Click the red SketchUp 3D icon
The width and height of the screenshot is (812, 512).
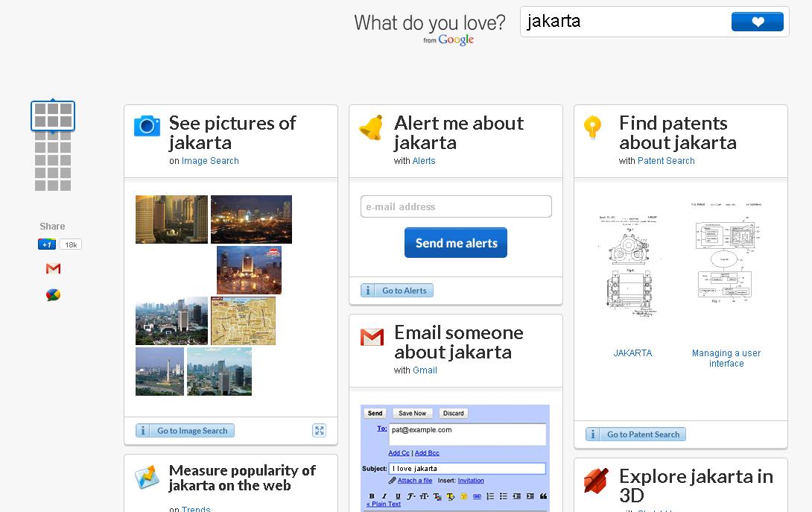click(595, 481)
